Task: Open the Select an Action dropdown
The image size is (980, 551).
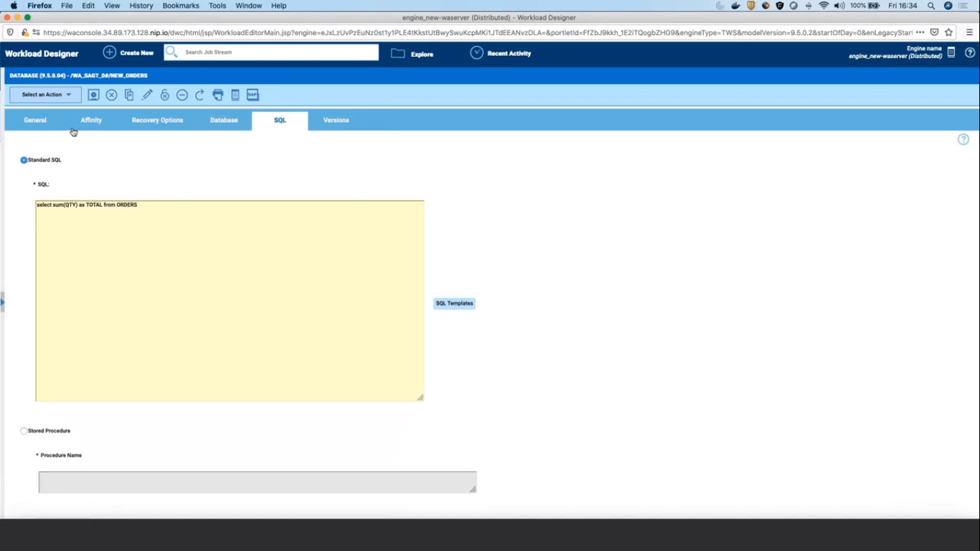Action: [44, 94]
